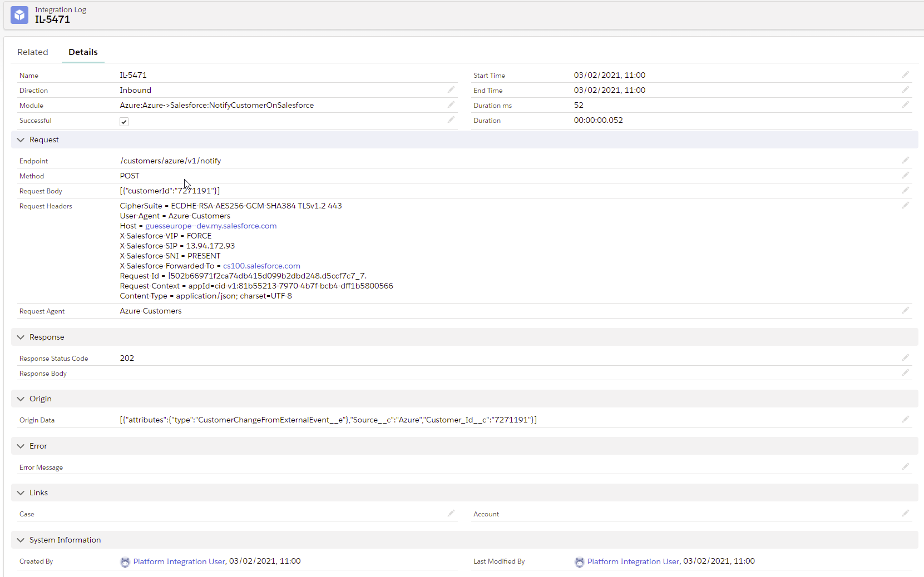Open Platform Integration User under Last Modified By
Screen dimensions: 924x577
tap(633, 561)
